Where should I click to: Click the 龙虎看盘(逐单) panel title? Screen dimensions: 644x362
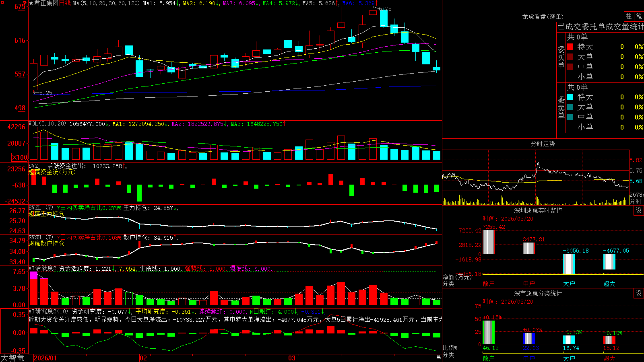(543, 16)
